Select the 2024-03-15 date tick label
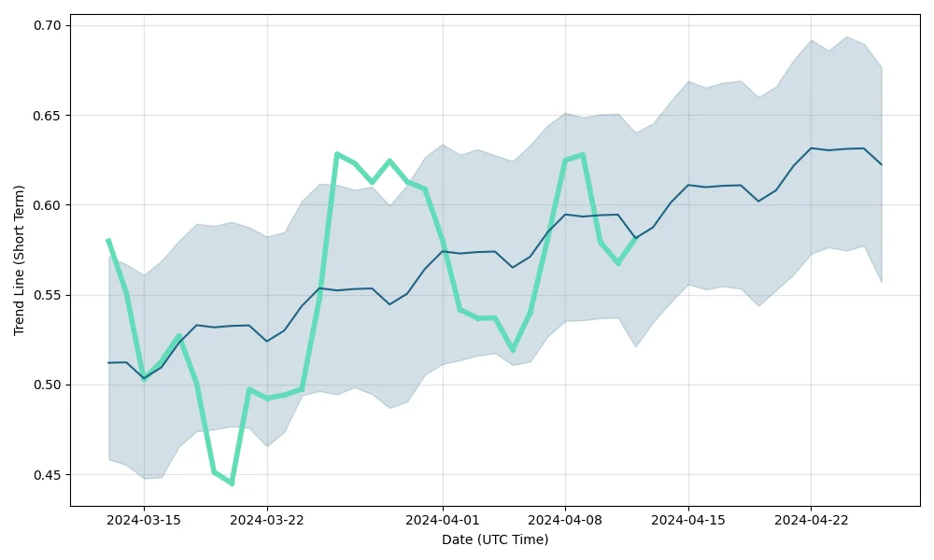The height and width of the screenshot is (560, 934). [144, 520]
